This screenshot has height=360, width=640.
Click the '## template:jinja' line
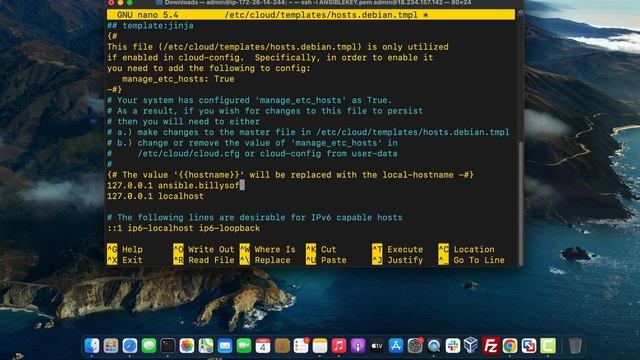150,26
